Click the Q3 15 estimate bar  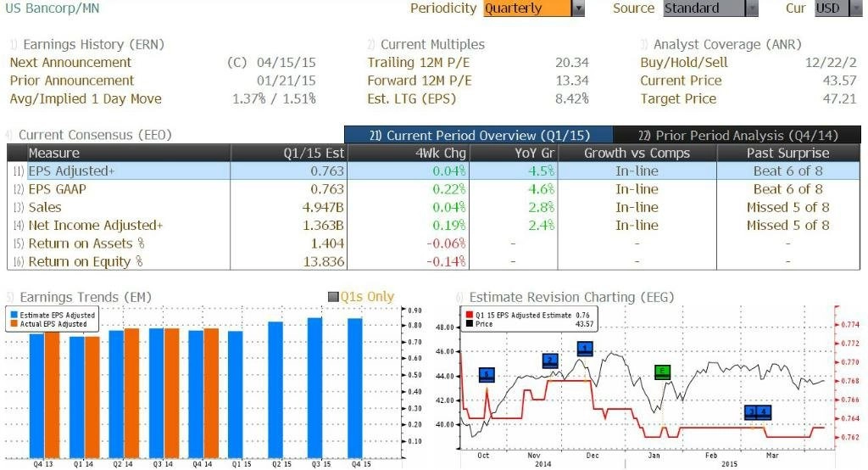[x=315, y=388]
